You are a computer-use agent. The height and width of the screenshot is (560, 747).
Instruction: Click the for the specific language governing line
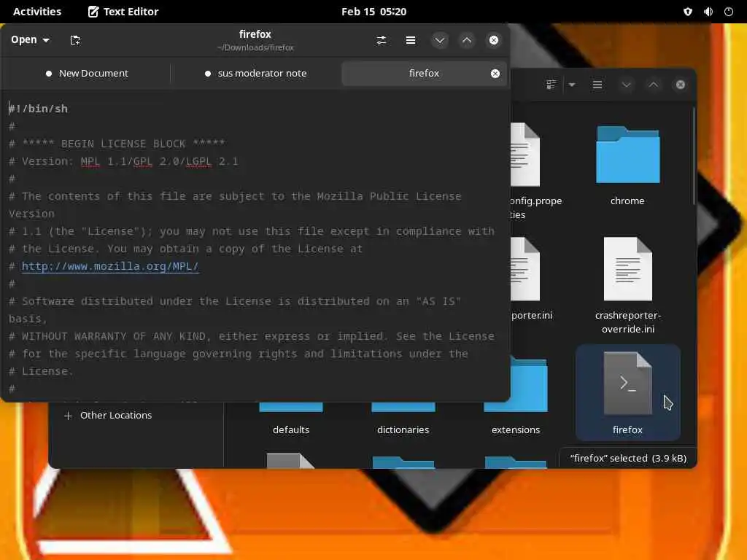pos(239,354)
